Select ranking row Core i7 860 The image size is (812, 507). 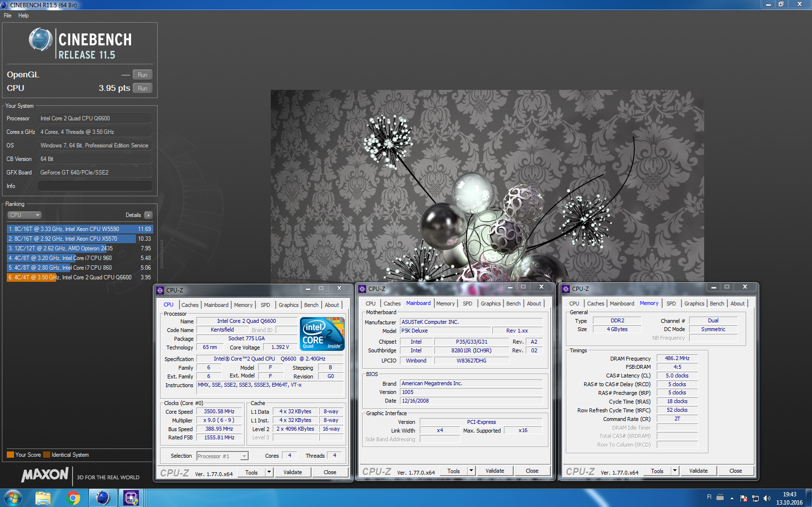pos(79,268)
